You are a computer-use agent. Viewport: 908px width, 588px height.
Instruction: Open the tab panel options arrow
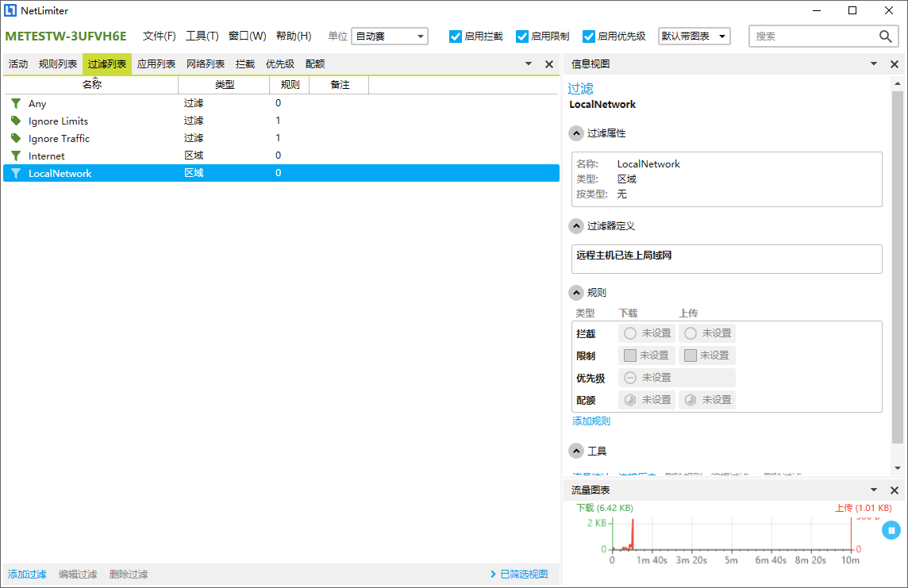pos(528,63)
